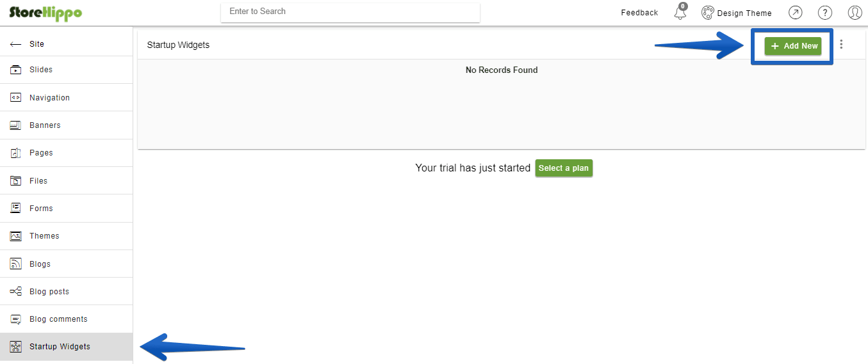The height and width of the screenshot is (364, 868).
Task: Click the Add New button
Action: click(x=793, y=46)
